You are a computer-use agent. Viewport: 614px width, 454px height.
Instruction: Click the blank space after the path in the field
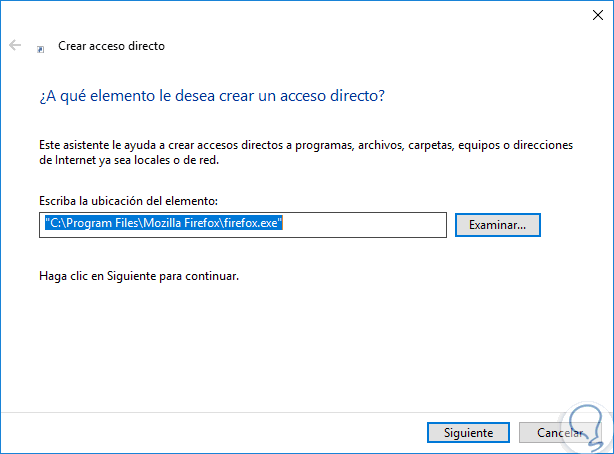(365, 225)
